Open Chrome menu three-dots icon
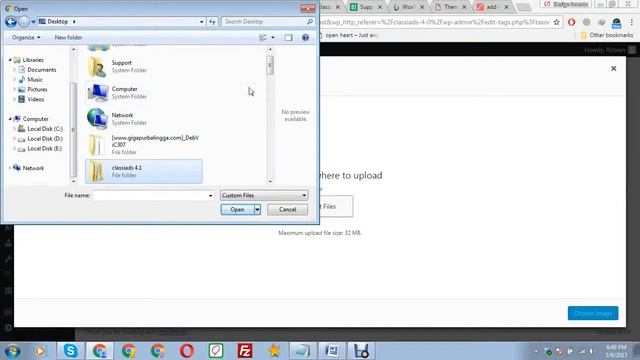Image resolution: width=640 pixels, height=360 pixels. pyautogui.click(x=631, y=22)
